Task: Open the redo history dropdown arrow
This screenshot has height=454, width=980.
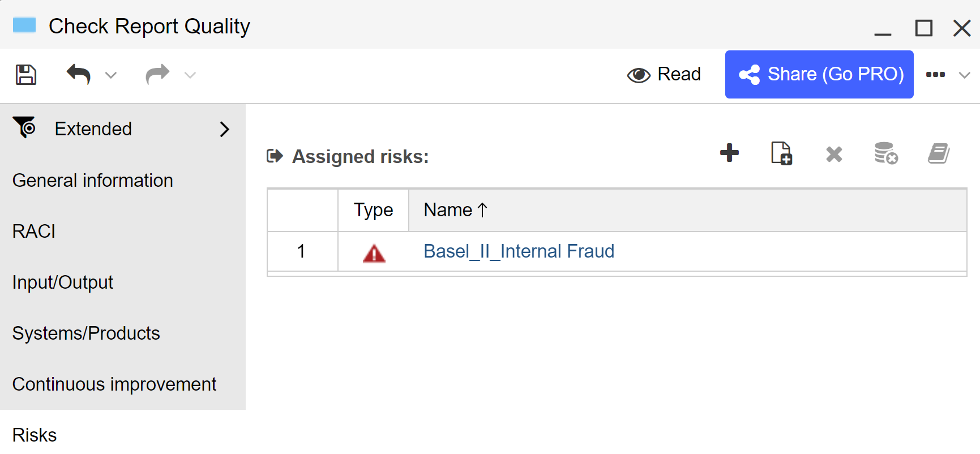Action: coord(190,75)
